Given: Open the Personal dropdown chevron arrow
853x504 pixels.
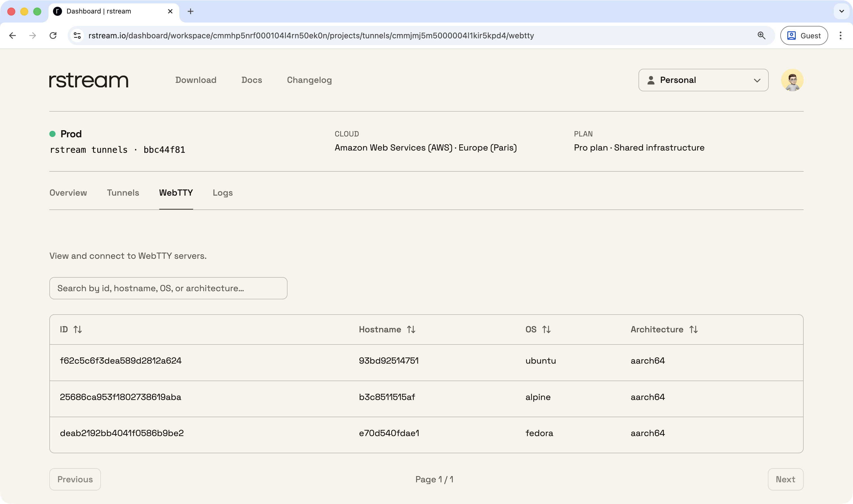Looking at the screenshot, I should click(x=758, y=81).
